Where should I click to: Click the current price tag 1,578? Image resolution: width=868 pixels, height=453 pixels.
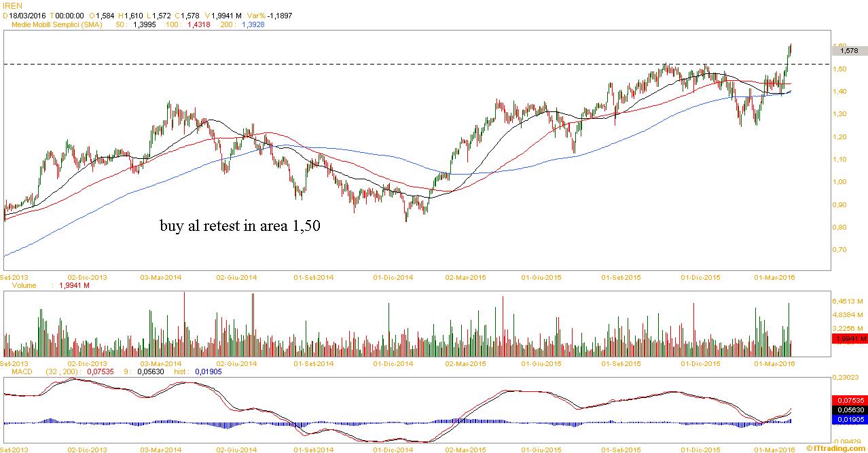(849, 50)
